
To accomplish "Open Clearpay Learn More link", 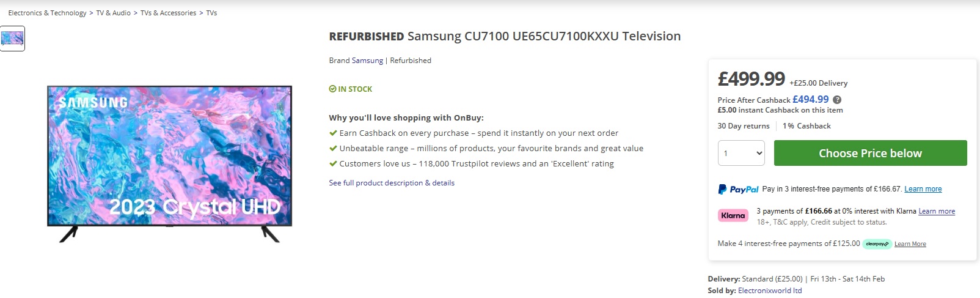I will pos(910,244).
